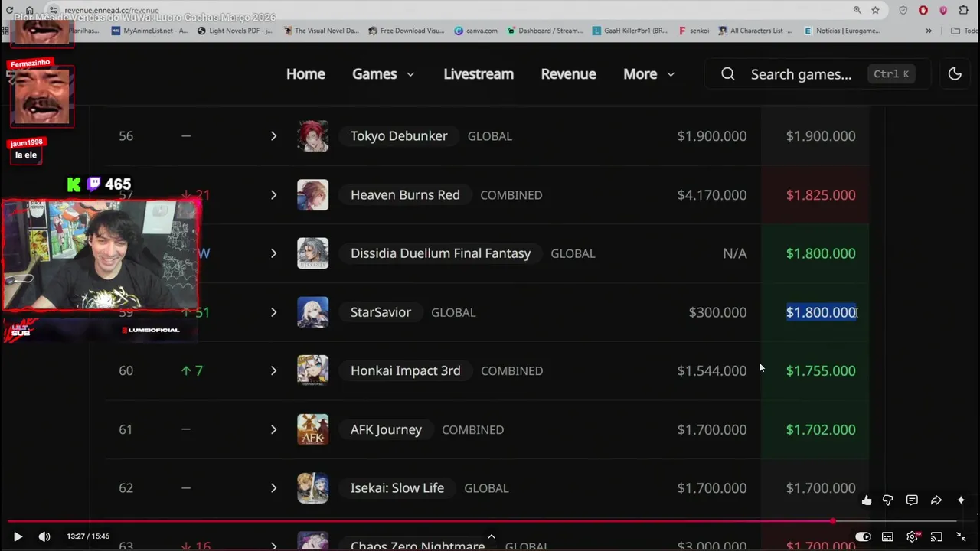The image size is (980, 551).
Task: Click the AFK Journey game icon
Action: point(312,429)
